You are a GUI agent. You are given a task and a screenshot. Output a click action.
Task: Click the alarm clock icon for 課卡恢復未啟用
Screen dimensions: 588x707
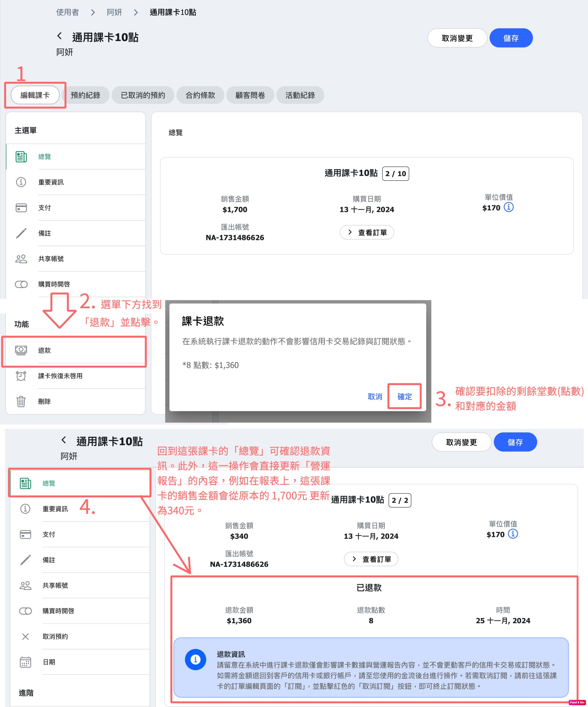pos(21,376)
